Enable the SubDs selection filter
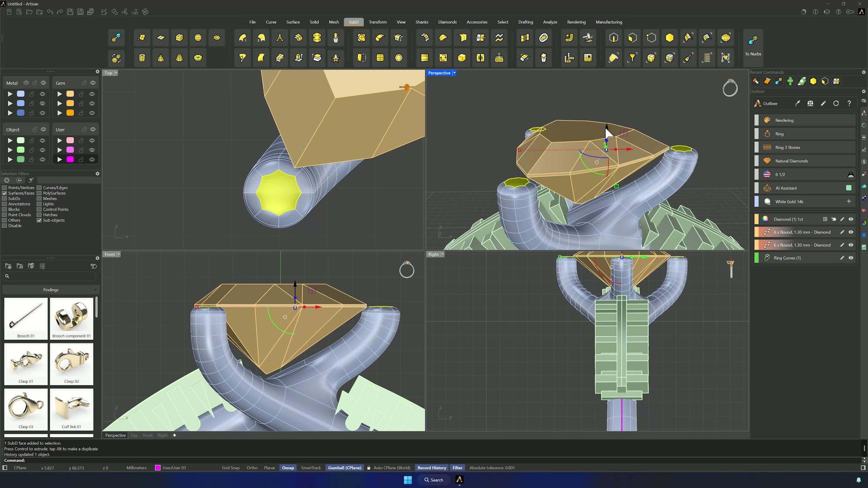 point(5,199)
